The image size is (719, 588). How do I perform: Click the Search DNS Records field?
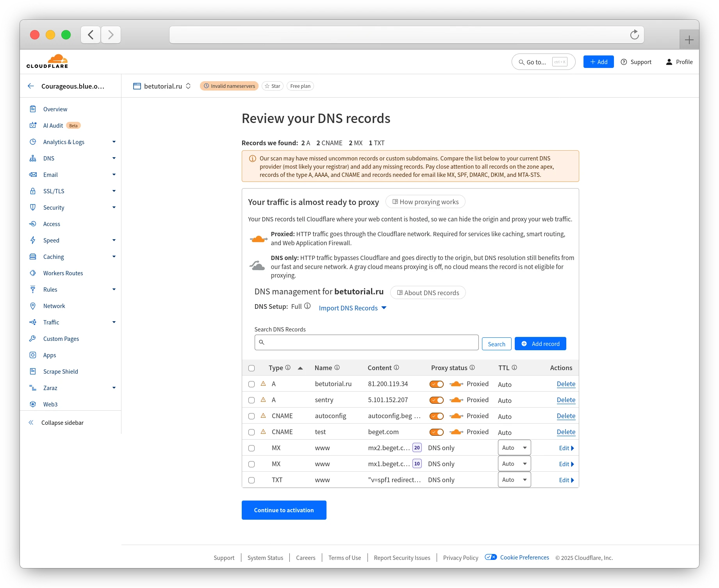[x=366, y=342]
